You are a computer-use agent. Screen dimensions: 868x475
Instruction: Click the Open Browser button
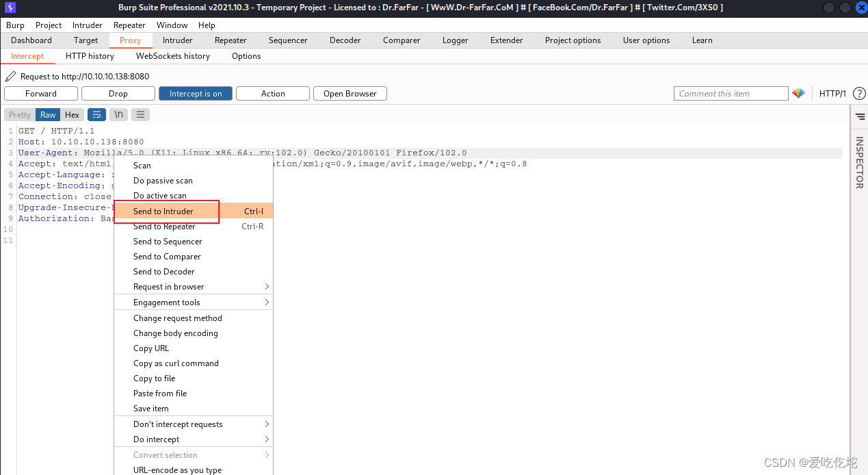pos(350,94)
